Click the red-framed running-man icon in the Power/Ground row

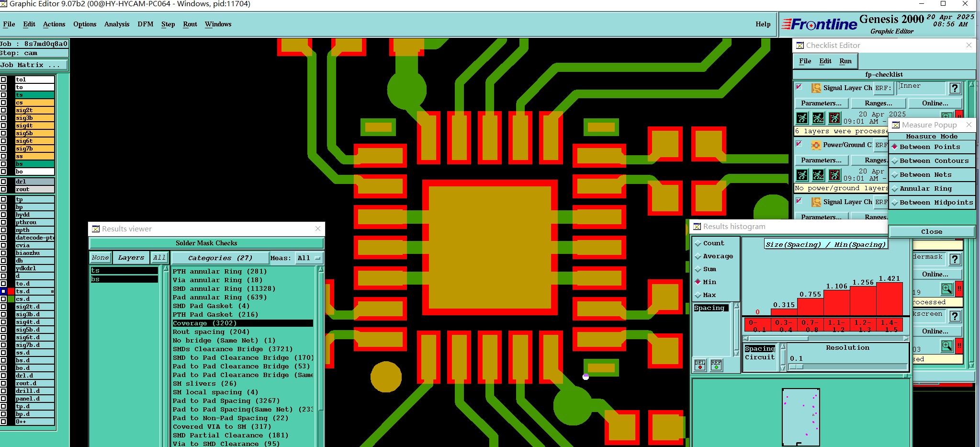[834, 175]
